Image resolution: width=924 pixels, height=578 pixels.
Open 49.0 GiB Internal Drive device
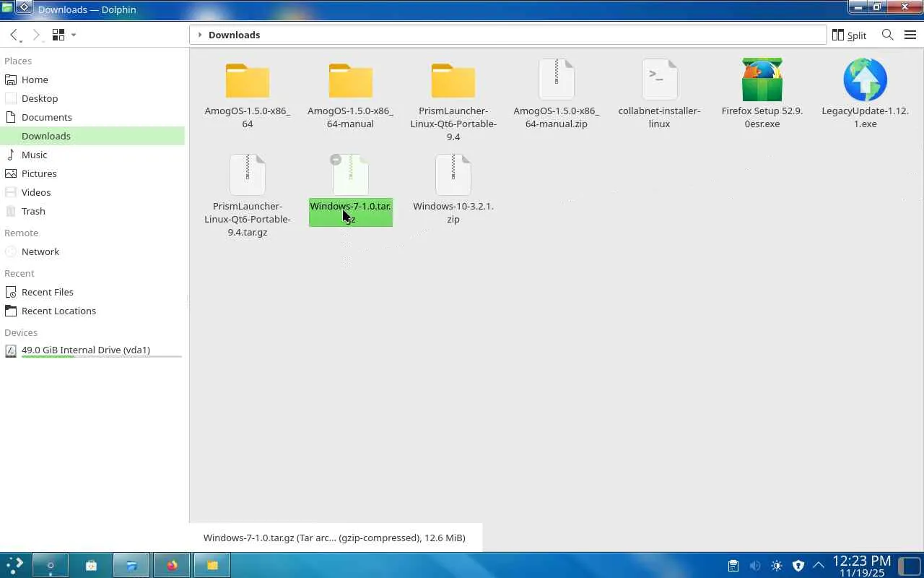(92, 350)
